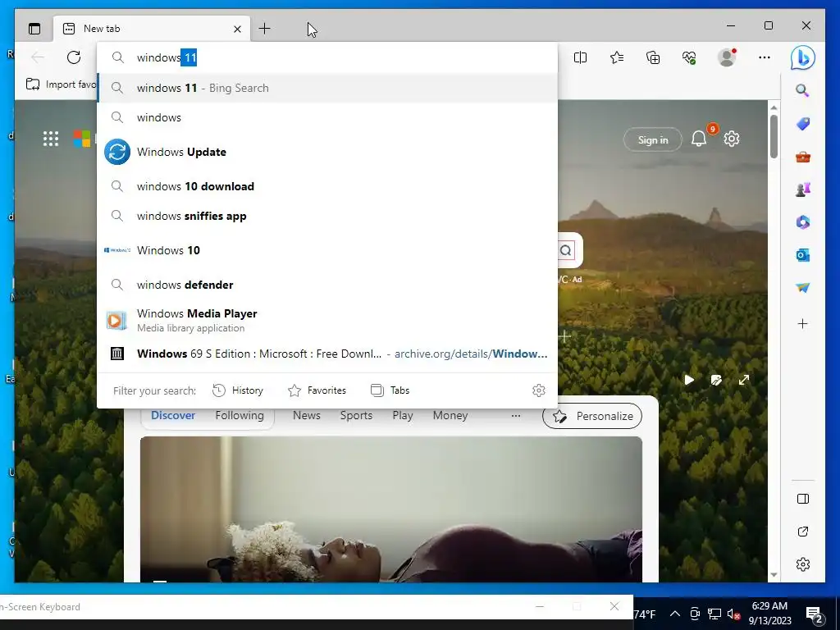Play the background video
Viewport: 840px width, 630px height.
coord(689,380)
